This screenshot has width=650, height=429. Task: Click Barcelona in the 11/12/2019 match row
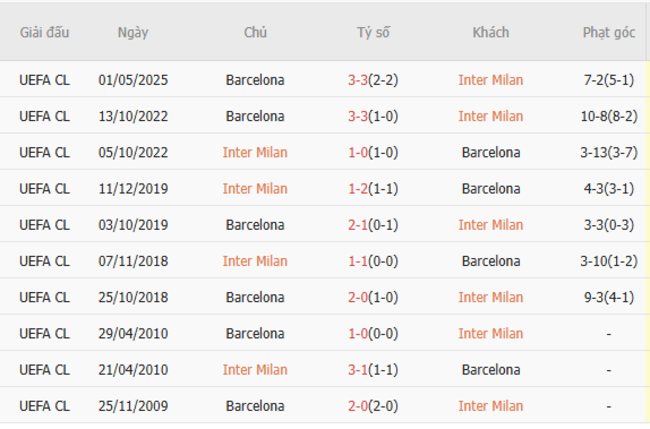(490, 189)
